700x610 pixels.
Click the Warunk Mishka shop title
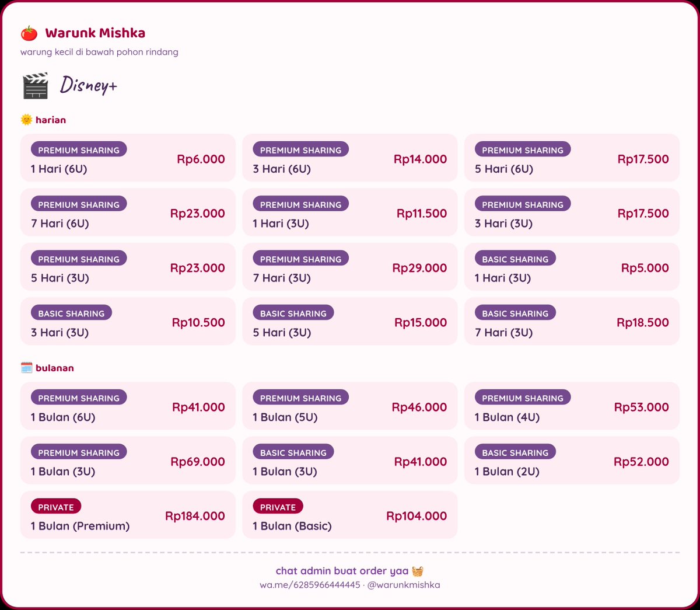pyautogui.click(x=95, y=33)
